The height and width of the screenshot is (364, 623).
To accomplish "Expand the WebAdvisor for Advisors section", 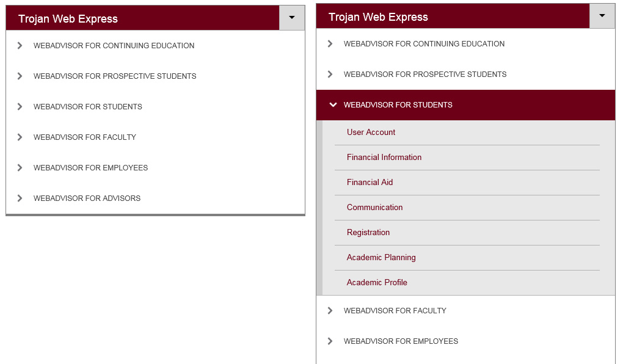I will [x=87, y=198].
